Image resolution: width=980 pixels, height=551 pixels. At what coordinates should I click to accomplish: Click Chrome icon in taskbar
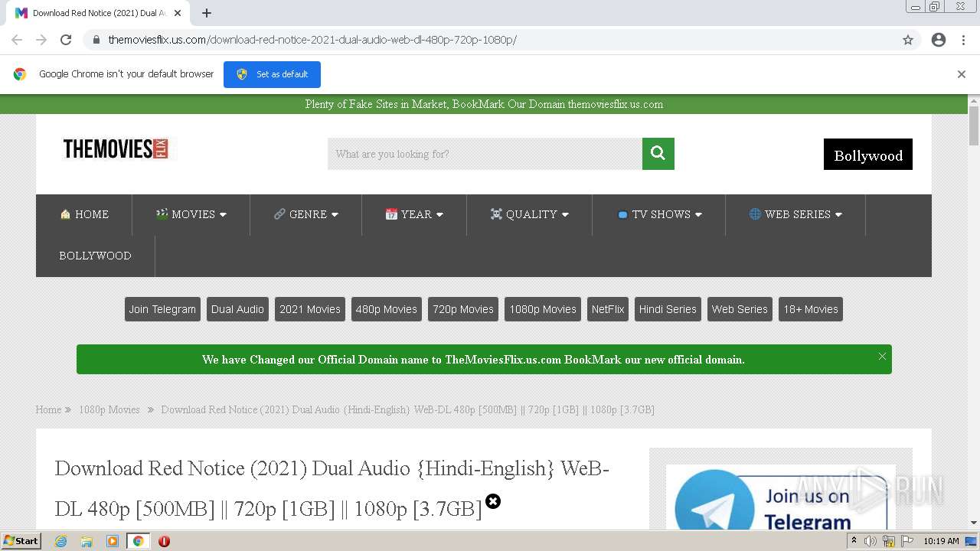point(139,541)
